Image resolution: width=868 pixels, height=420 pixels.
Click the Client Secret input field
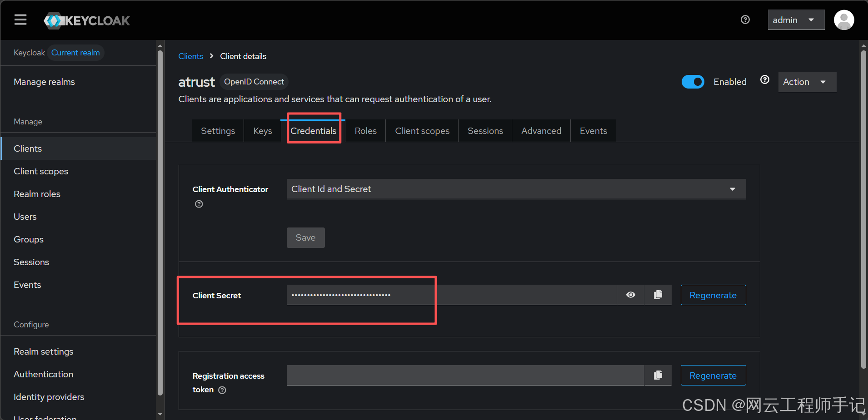pos(451,295)
